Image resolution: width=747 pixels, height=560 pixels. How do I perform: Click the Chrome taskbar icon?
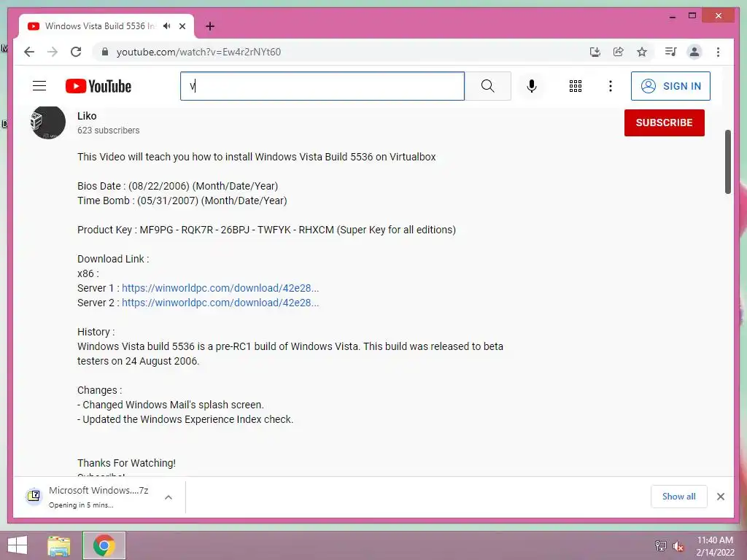pyautogui.click(x=104, y=545)
